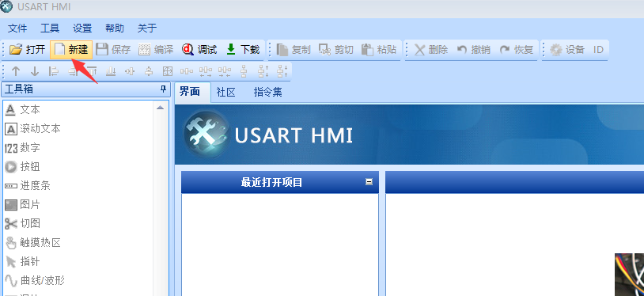Image resolution: width=644 pixels, height=296 pixels.
Task: Collapse the 最近打开项目 panel
Action: [369, 182]
